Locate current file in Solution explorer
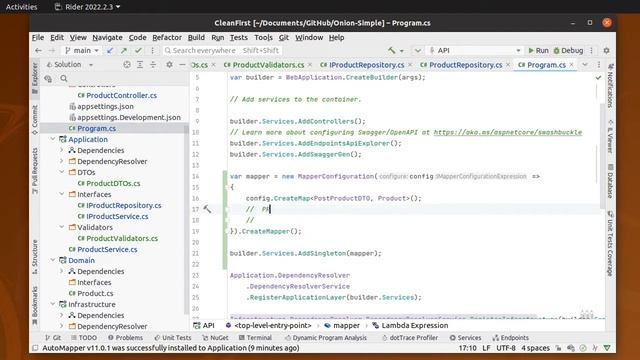640x360 pixels. coord(127,64)
